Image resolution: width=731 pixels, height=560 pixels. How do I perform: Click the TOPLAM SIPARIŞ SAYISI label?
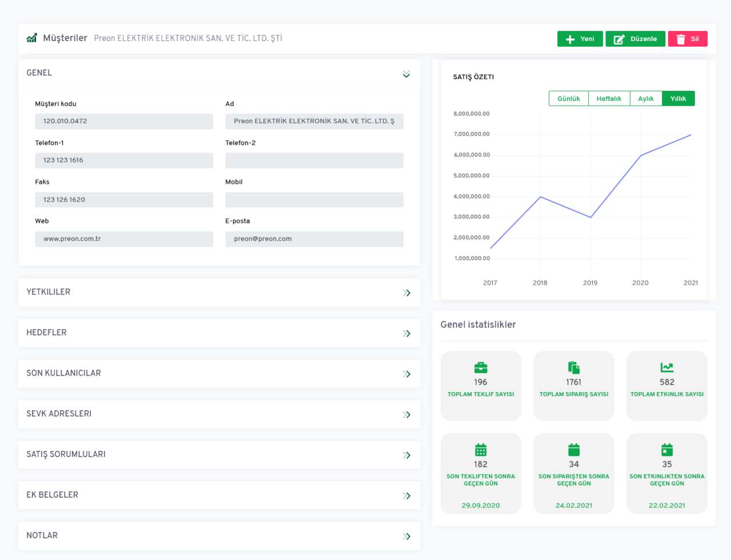[574, 394]
